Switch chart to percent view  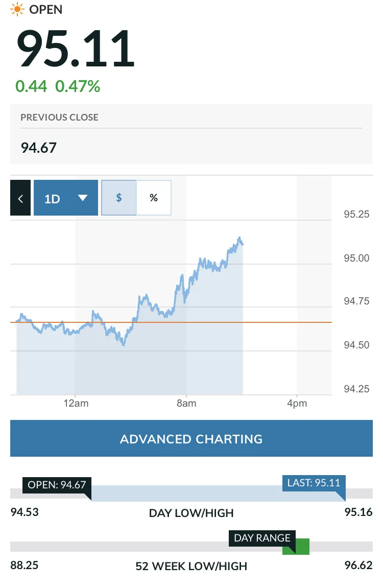point(154,198)
